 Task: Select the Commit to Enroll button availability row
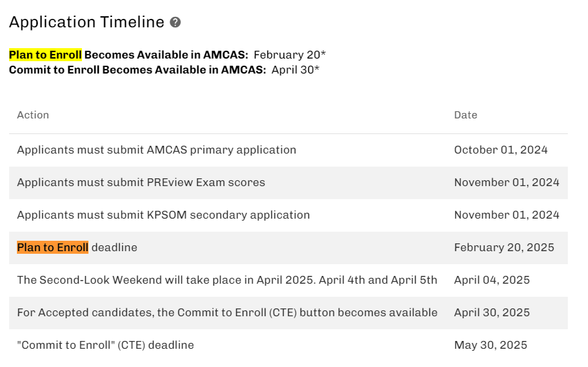click(288, 313)
